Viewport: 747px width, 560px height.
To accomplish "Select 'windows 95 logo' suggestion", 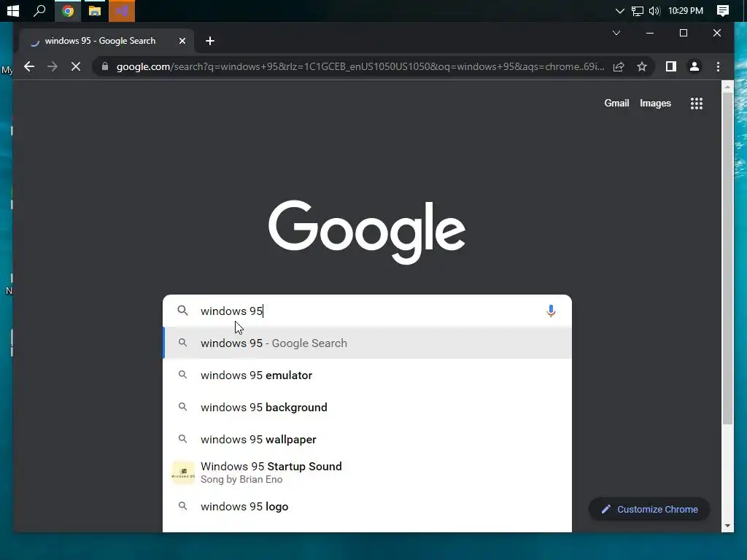I will pyautogui.click(x=367, y=506).
